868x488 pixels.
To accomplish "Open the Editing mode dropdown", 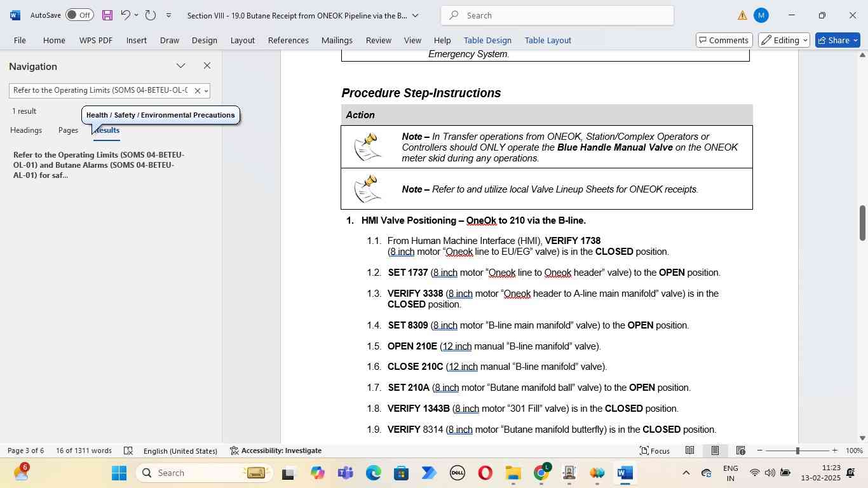I will click(x=785, y=40).
